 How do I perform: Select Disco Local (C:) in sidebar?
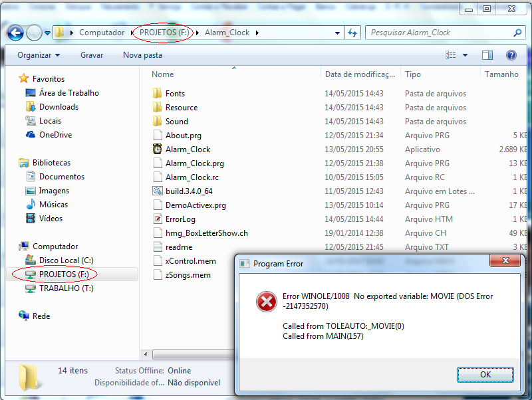coord(66,260)
